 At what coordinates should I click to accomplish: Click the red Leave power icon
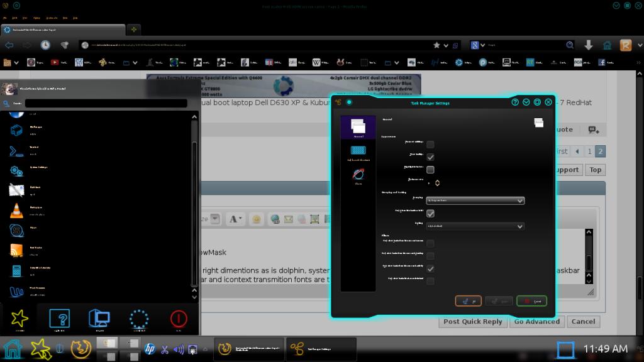point(179,319)
